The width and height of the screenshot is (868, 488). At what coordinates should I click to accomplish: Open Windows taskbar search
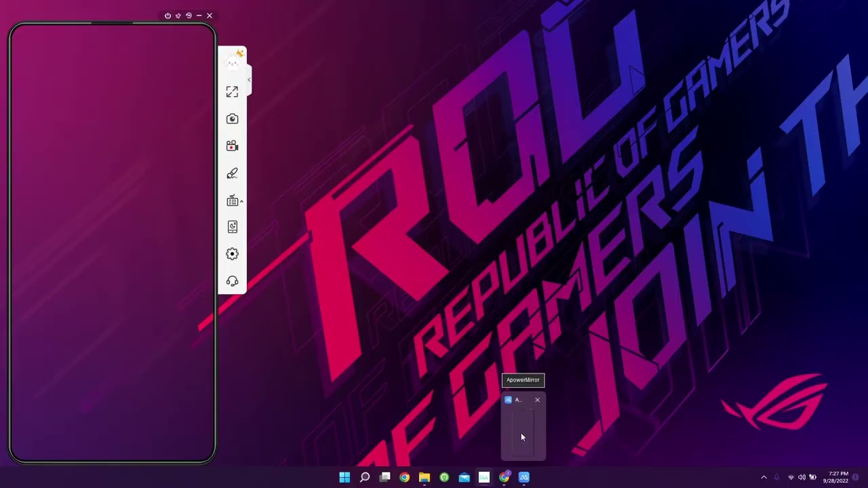pos(365,477)
